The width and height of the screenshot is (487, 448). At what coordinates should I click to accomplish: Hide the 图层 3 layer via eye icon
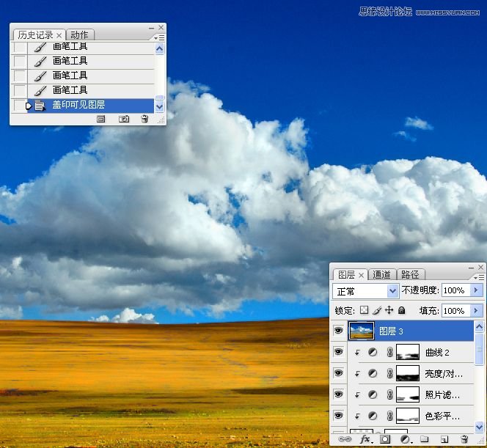tap(338, 331)
